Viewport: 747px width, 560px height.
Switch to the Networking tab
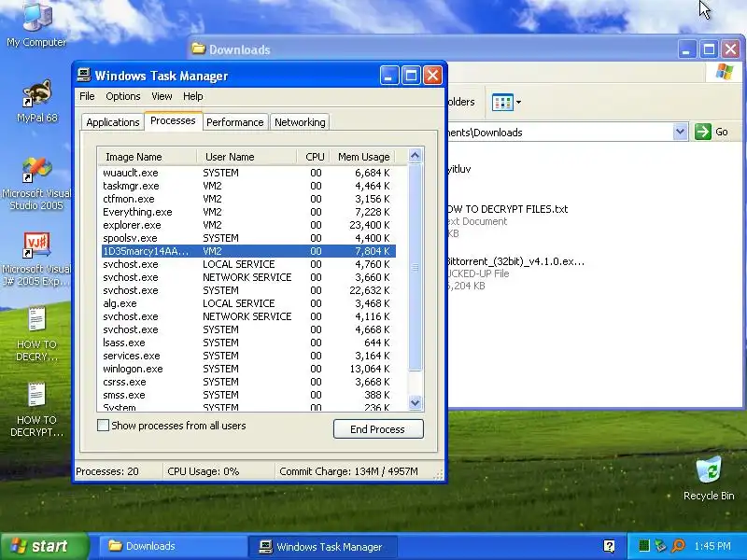[x=300, y=122]
